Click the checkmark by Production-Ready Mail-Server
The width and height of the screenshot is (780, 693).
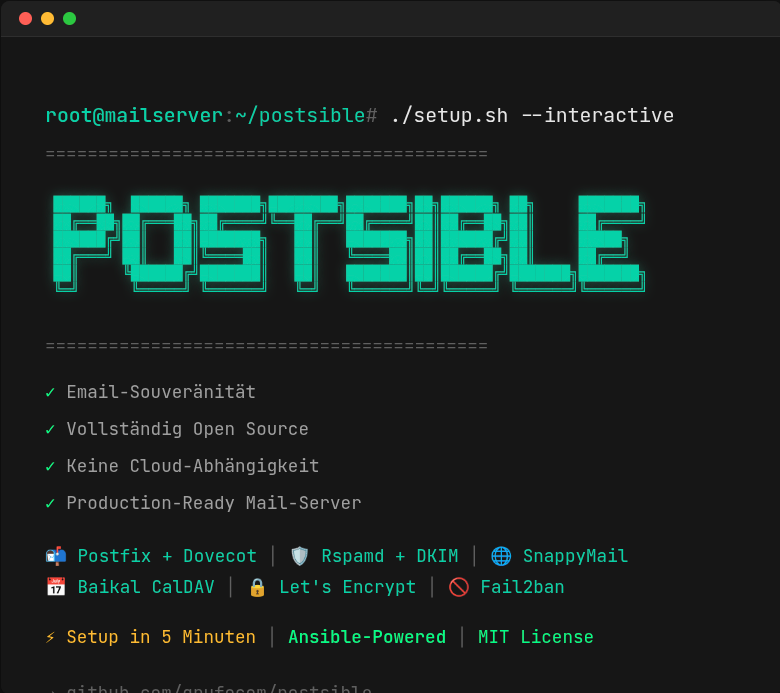click(51, 503)
